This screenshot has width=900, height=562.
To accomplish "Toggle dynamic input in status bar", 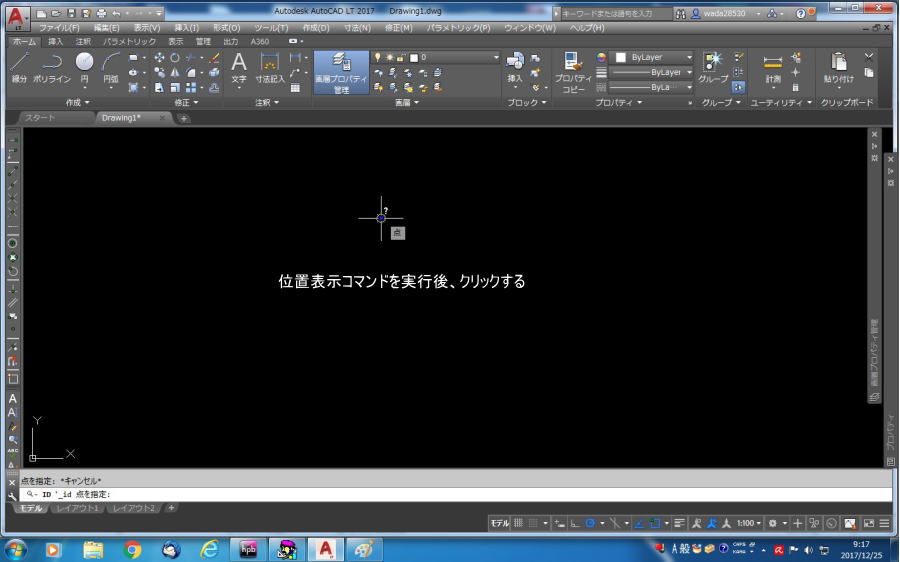I will 560,523.
